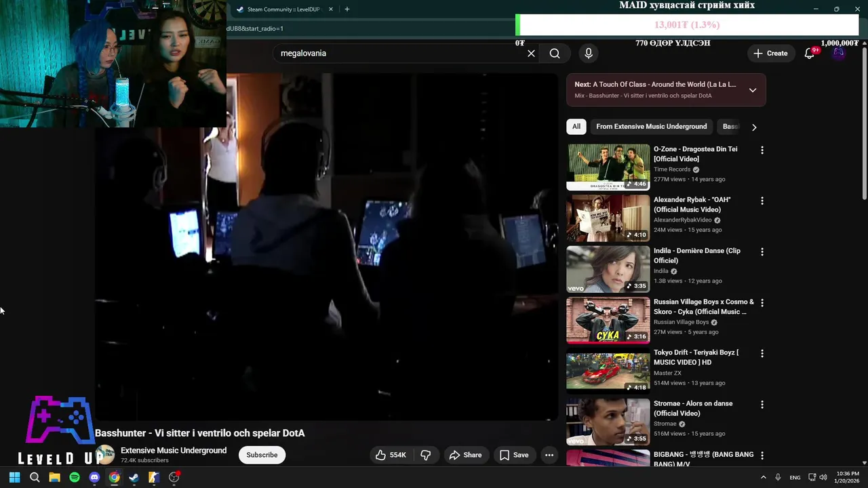868x488 pixels.
Task: Open options for BIGBANG BANG BANG BANG
Action: click(x=762, y=455)
